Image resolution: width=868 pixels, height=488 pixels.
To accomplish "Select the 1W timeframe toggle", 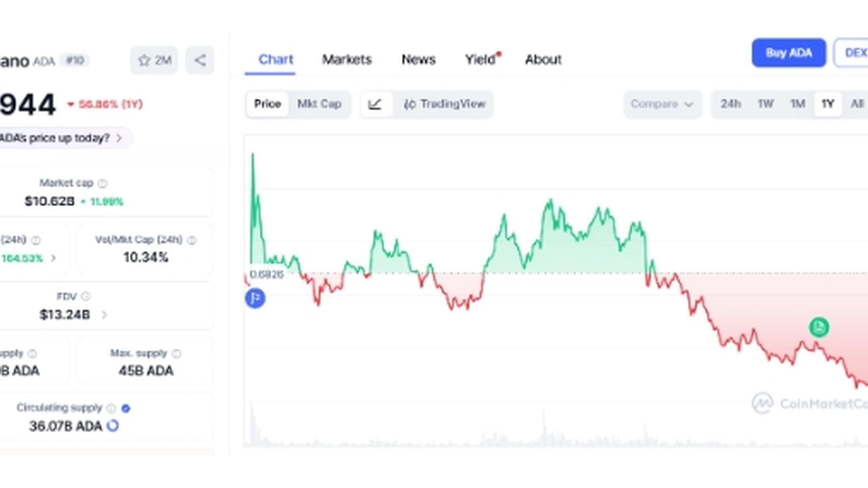I will click(x=765, y=104).
